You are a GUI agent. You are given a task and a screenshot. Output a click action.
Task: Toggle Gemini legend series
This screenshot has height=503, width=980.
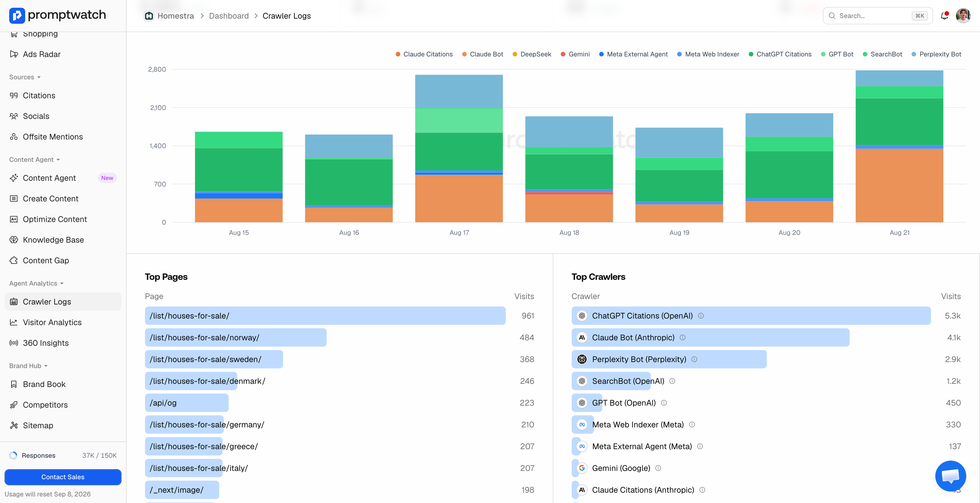[575, 54]
